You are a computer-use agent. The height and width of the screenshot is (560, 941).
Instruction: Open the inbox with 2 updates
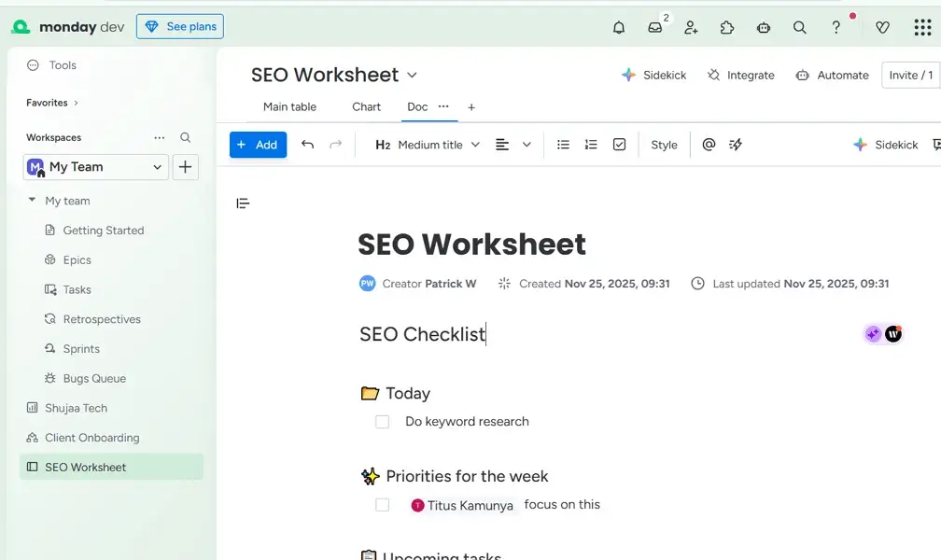tap(654, 28)
